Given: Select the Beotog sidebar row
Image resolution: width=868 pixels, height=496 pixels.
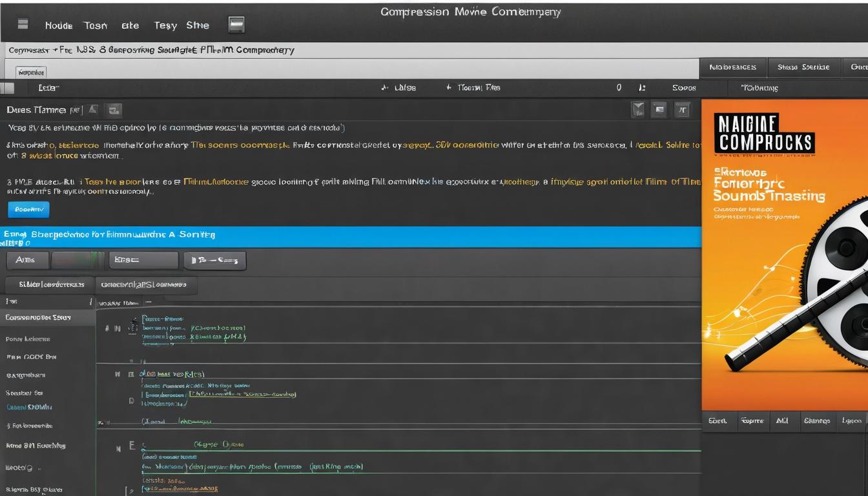Looking at the screenshot, I should [48, 467].
